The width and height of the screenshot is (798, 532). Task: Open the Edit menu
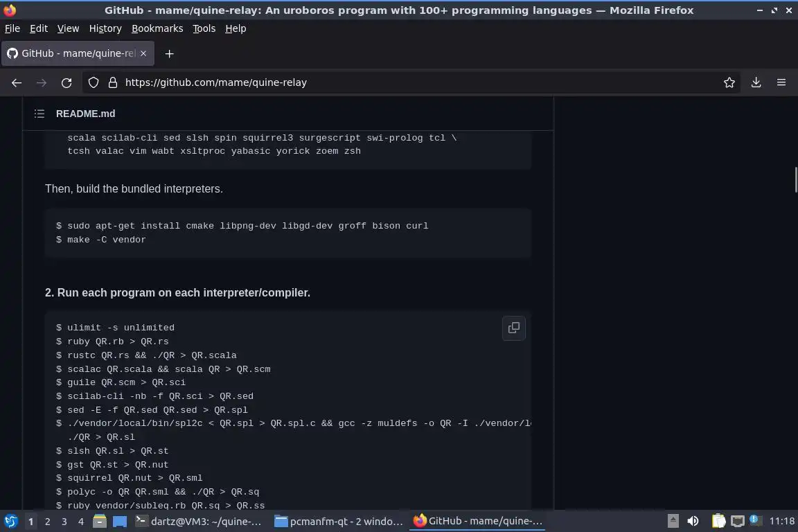pos(39,28)
